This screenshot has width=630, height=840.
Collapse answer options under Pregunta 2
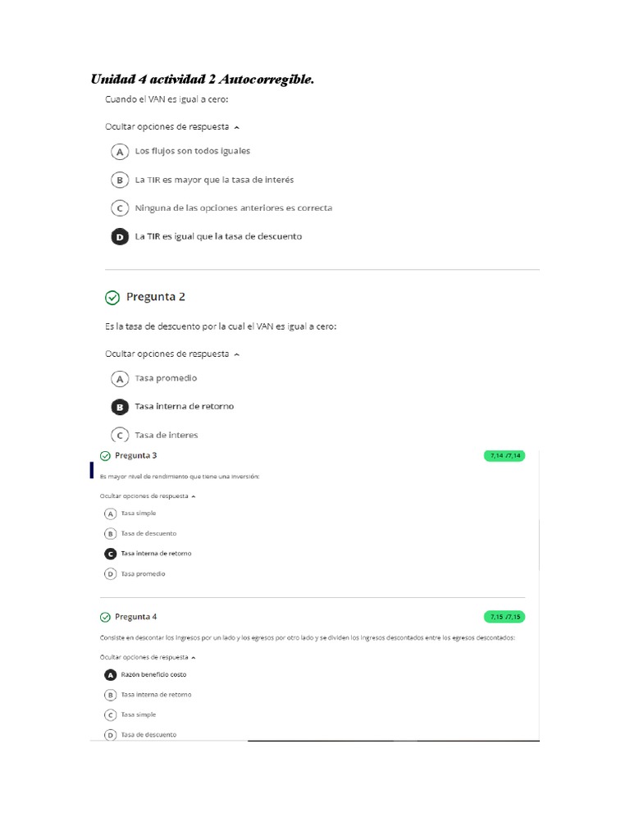(x=172, y=354)
